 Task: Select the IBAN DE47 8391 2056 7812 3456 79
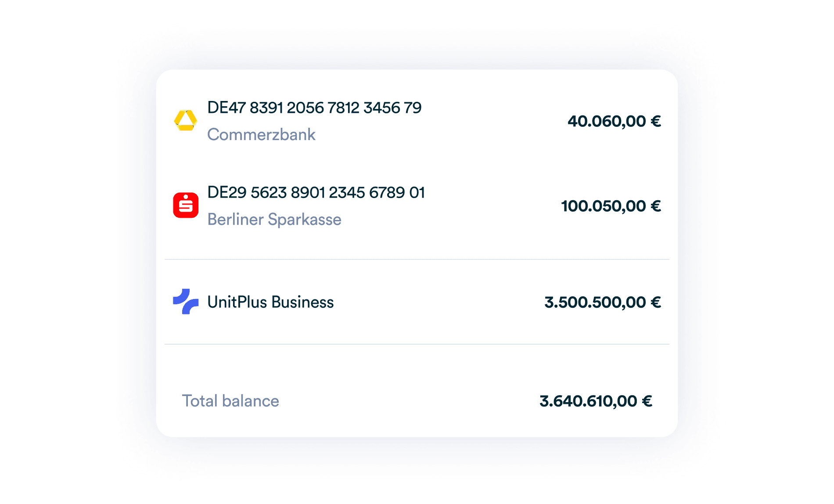point(314,108)
